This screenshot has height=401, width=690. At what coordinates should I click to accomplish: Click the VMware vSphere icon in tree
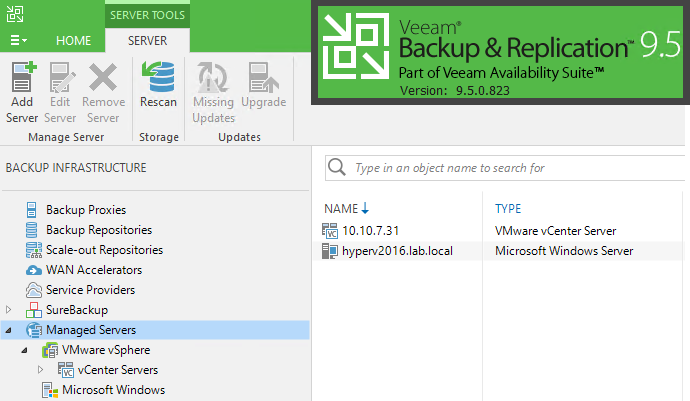click(50, 350)
